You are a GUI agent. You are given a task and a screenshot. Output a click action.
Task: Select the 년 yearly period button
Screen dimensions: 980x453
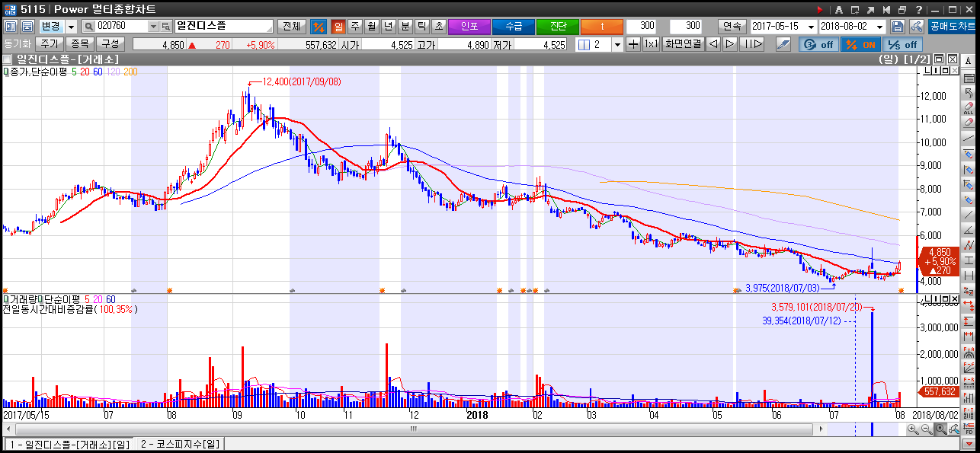(x=389, y=26)
